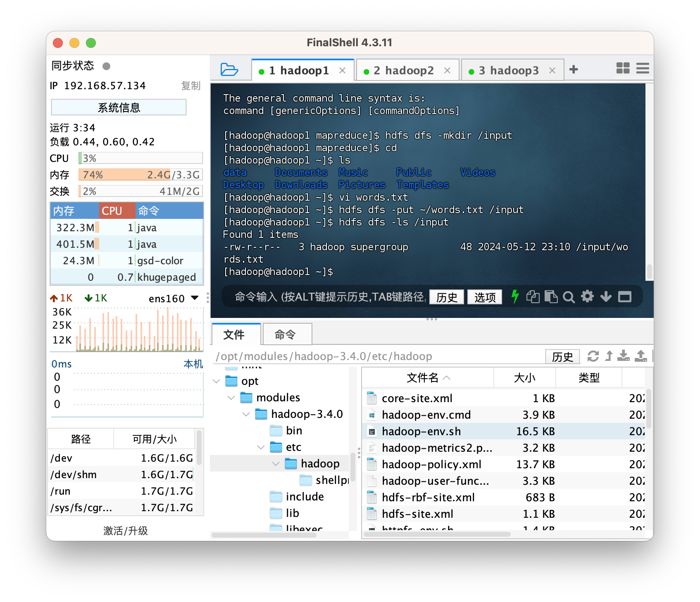The height and width of the screenshot is (602, 700).
Task: Open the main hamburger menu
Action: 643,68
